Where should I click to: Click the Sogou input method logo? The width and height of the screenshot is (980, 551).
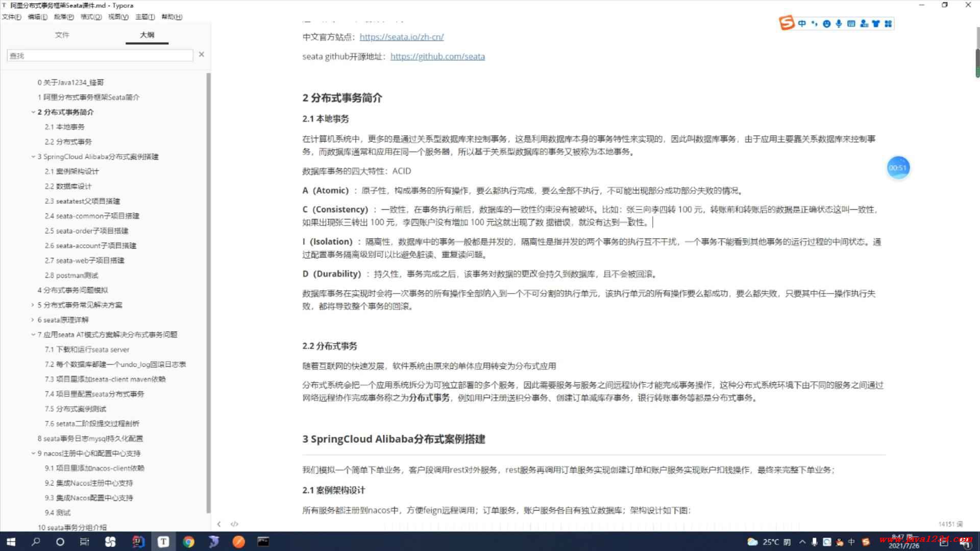click(x=787, y=23)
